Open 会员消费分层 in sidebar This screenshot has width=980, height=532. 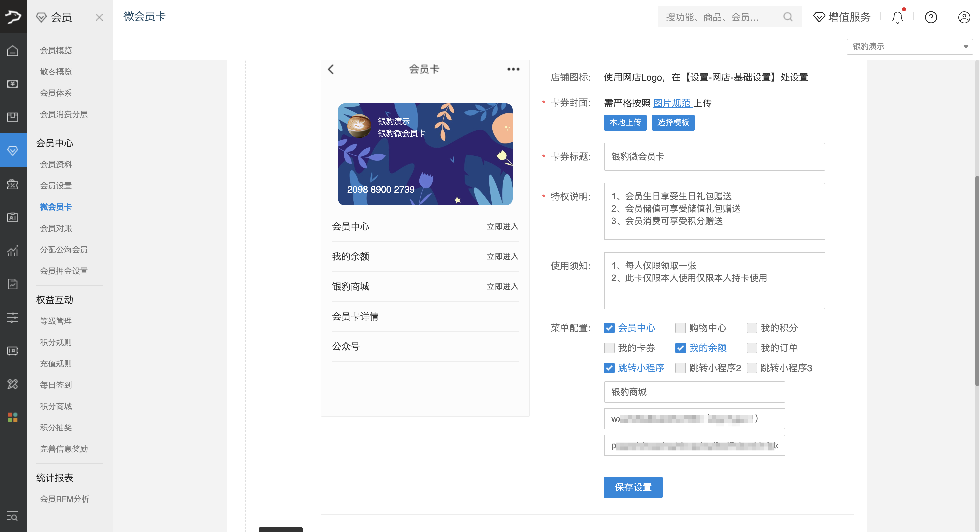click(x=64, y=114)
